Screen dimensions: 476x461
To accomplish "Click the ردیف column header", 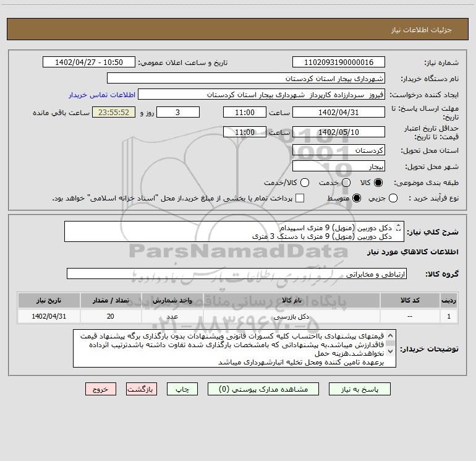I will [x=449, y=300].
